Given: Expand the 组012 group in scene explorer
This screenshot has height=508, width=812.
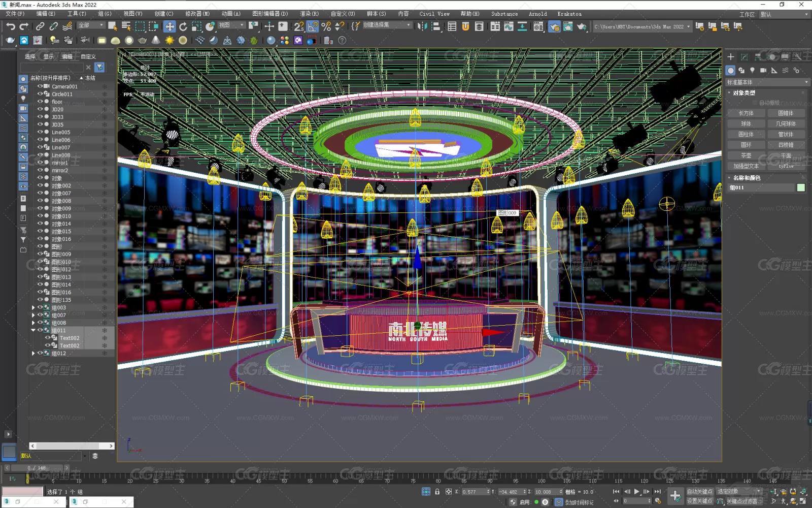Looking at the screenshot, I should (x=33, y=353).
